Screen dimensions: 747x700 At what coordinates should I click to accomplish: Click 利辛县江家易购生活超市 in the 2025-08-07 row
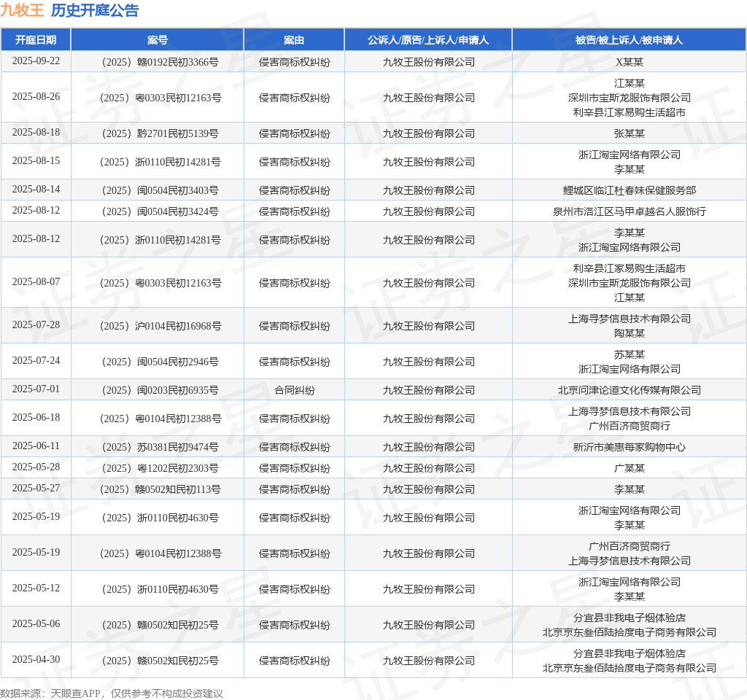pos(630,268)
